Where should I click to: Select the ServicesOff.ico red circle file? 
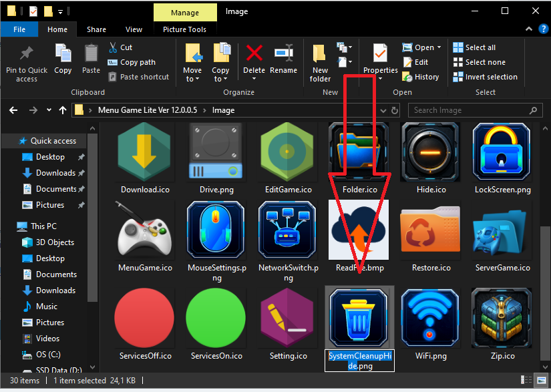point(144,318)
